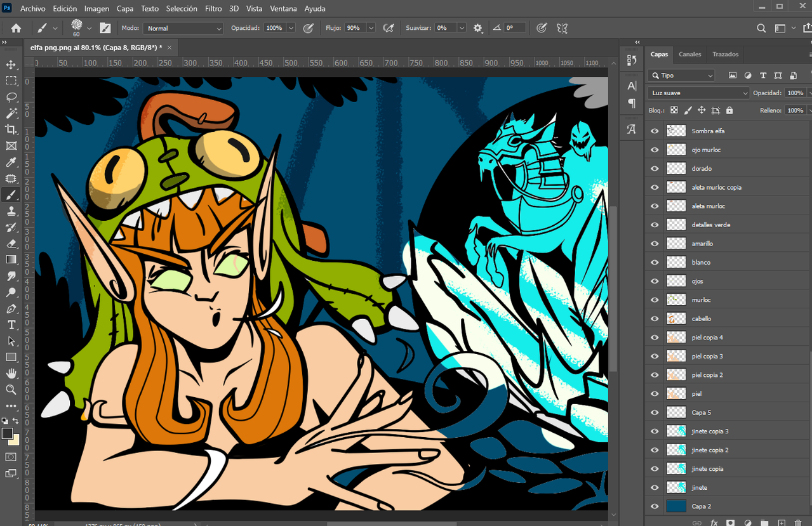The width and height of the screenshot is (812, 526).
Task: Hide the cabello layer
Action: 655,319
